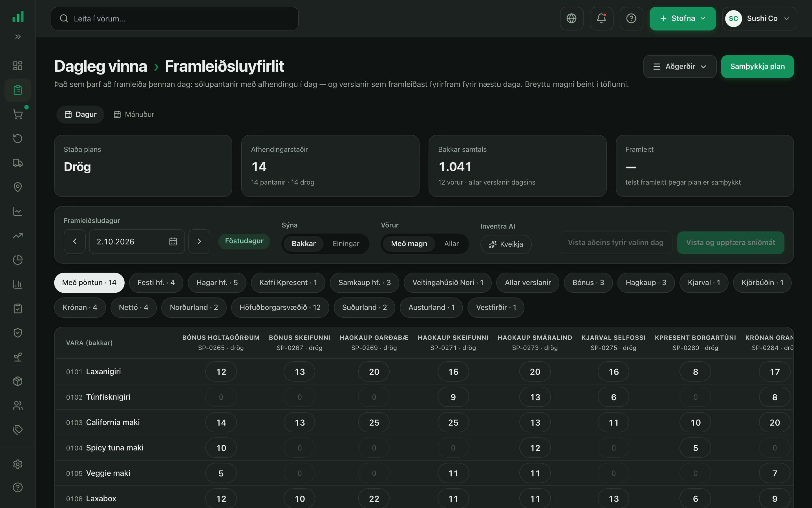Expand the sidebar with double chevron
The width and height of the screenshot is (812, 508).
(x=18, y=37)
